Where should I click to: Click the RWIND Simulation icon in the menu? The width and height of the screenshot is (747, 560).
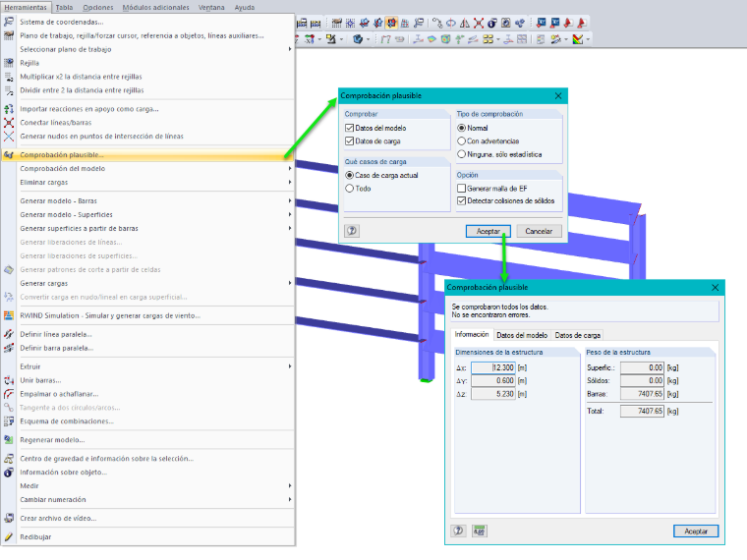pyautogui.click(x=9, y=315)
